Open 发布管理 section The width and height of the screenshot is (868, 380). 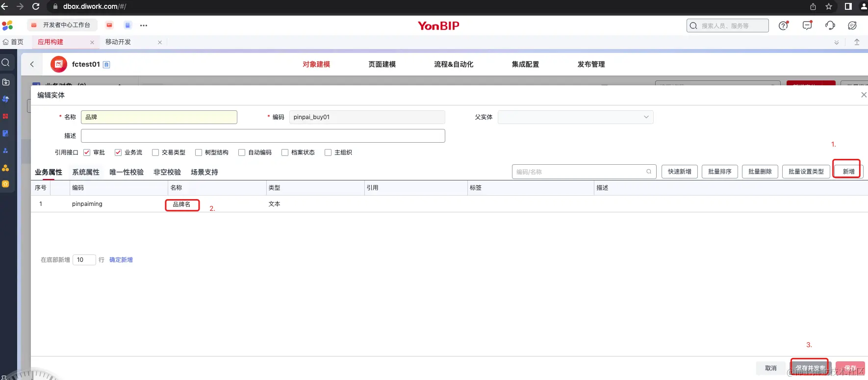click(591, 64)
